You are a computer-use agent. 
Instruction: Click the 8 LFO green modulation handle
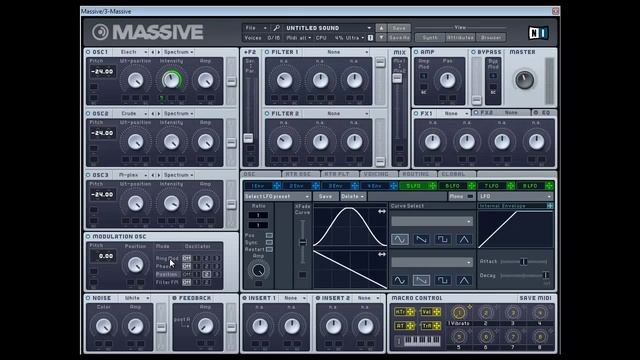549,186
